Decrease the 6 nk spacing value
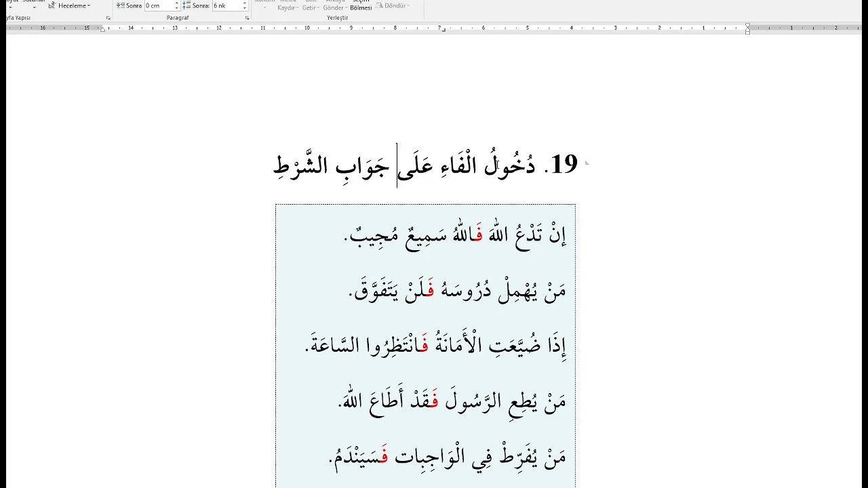Viewport: 868px width, 488px height. (x=245, y=7)
